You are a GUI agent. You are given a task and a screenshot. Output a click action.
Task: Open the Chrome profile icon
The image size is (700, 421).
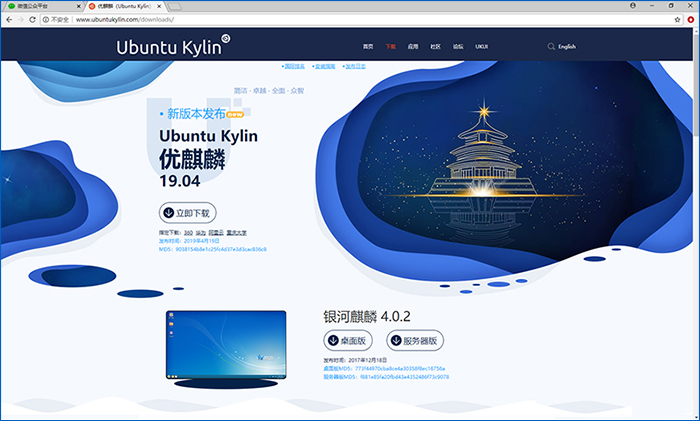633,5
